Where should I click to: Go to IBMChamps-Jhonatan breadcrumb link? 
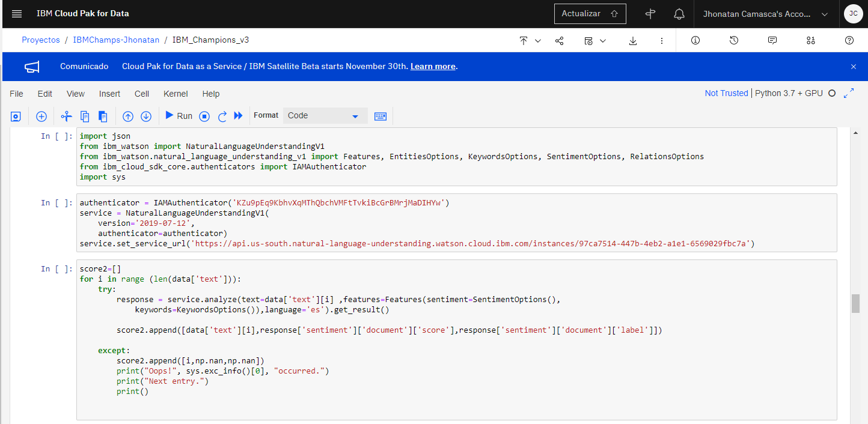[x=116, y=40]
